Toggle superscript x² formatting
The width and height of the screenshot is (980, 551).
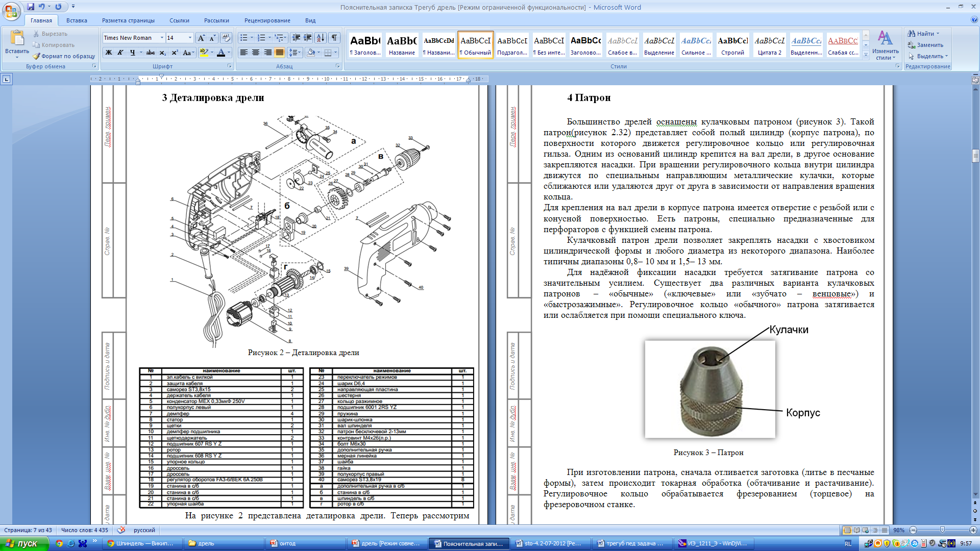(175, 53)
